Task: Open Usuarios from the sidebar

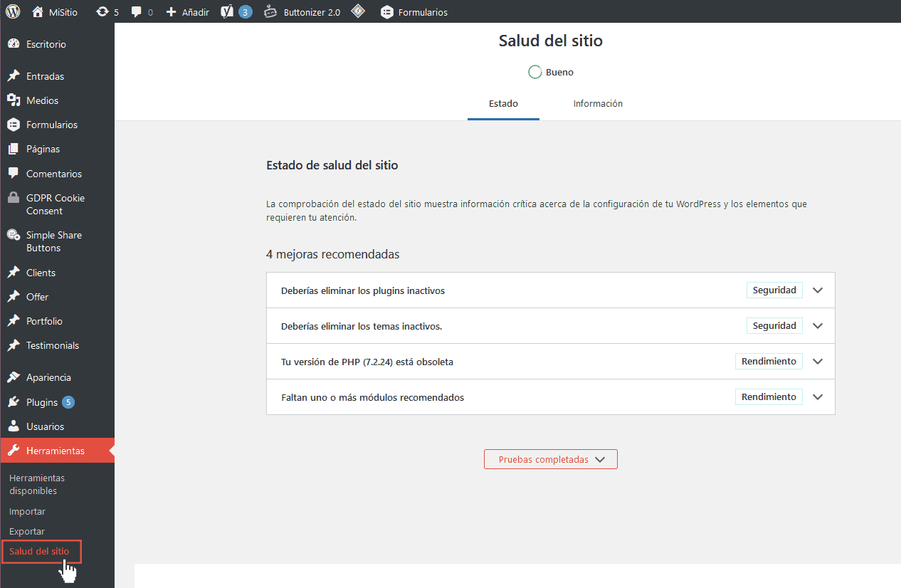Action: click(x=45, y=426)
